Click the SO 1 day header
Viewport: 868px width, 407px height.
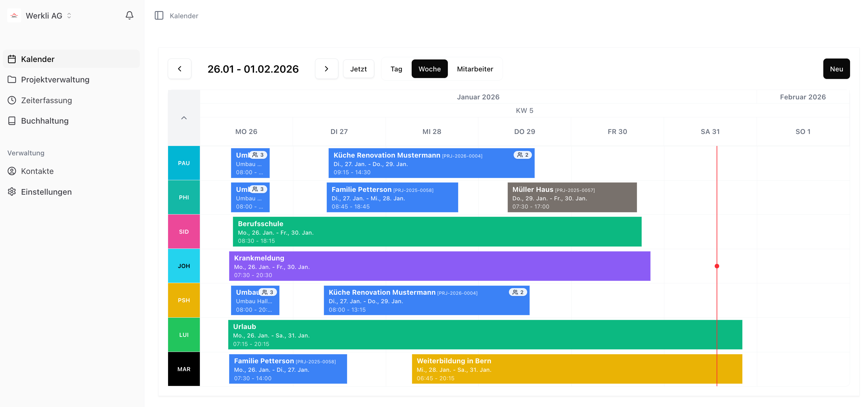click(803, 131)
